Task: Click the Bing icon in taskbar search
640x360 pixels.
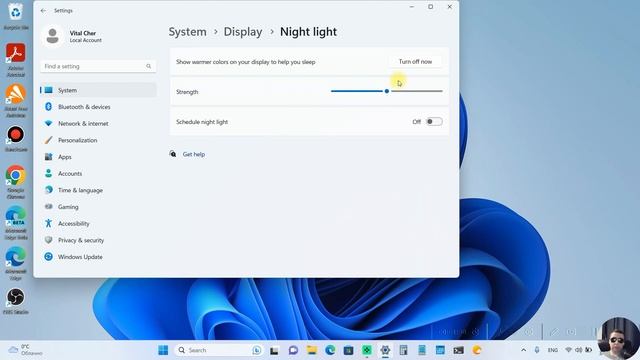Action: point(257,350)
